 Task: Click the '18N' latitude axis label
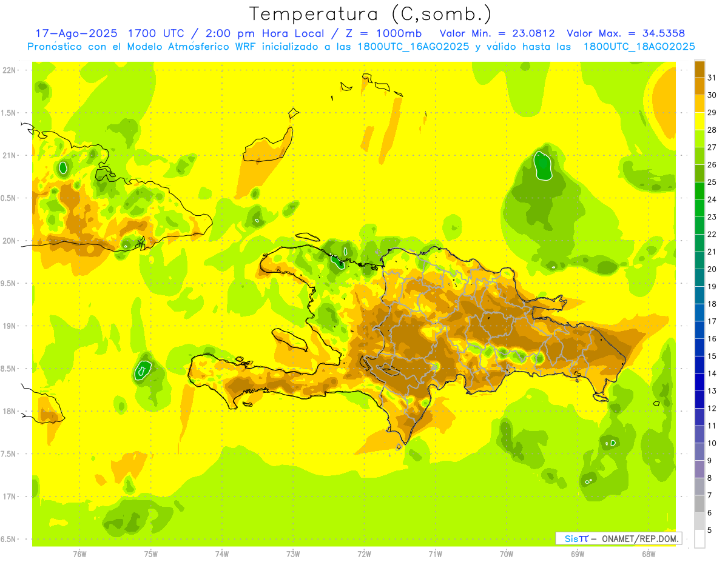coord(10,411)
